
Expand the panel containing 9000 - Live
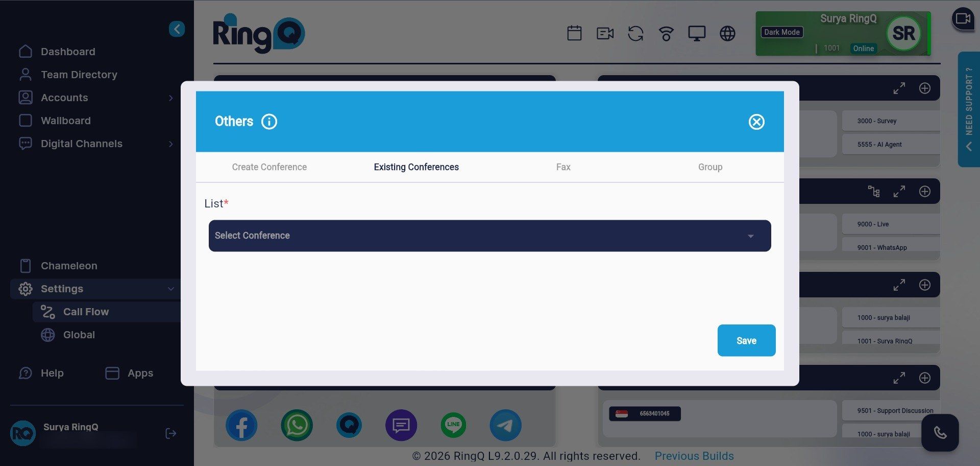pos(899,192)
